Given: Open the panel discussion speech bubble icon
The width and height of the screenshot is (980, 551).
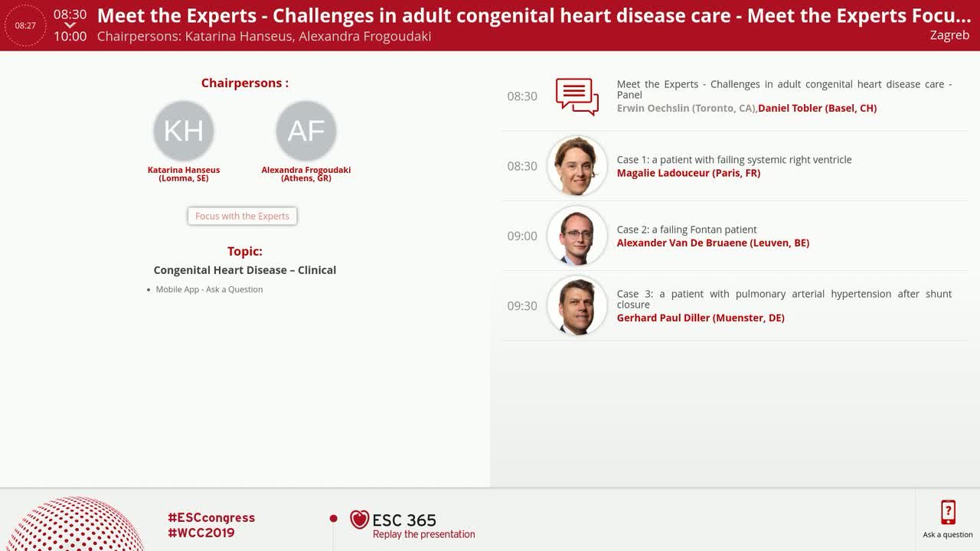Looking at the screenshot, I should coord(577,96).
